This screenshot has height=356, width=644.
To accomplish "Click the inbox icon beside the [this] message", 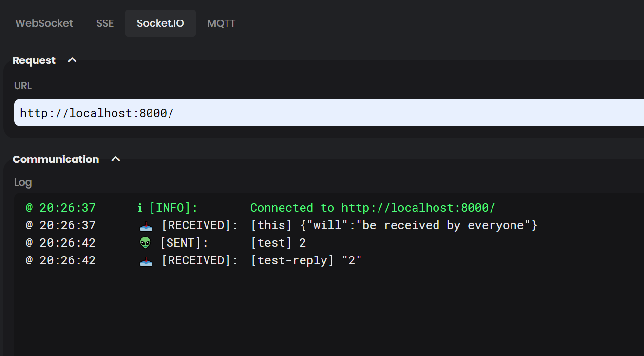I will tap(146, 226).
